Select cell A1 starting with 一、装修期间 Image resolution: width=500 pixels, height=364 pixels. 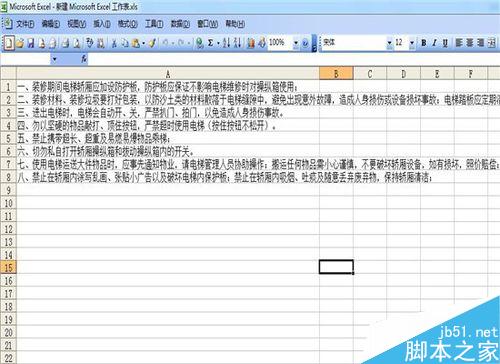pos(168,87)
